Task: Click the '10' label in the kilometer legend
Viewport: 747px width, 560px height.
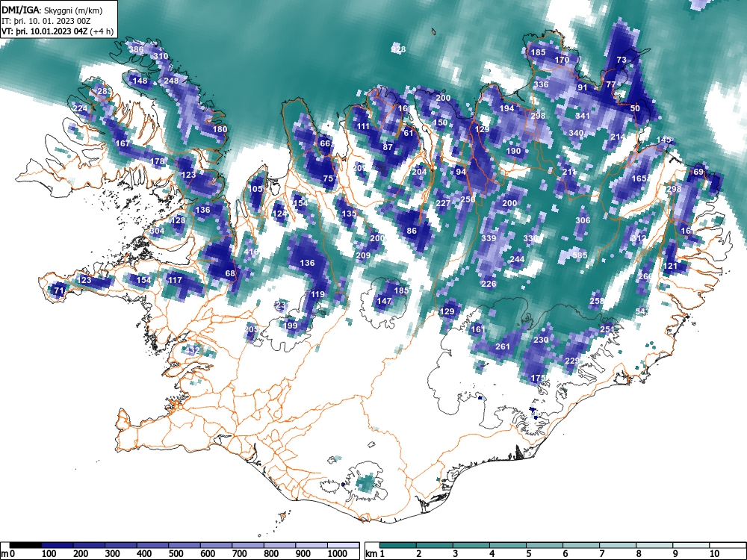Action: (714, 554)
